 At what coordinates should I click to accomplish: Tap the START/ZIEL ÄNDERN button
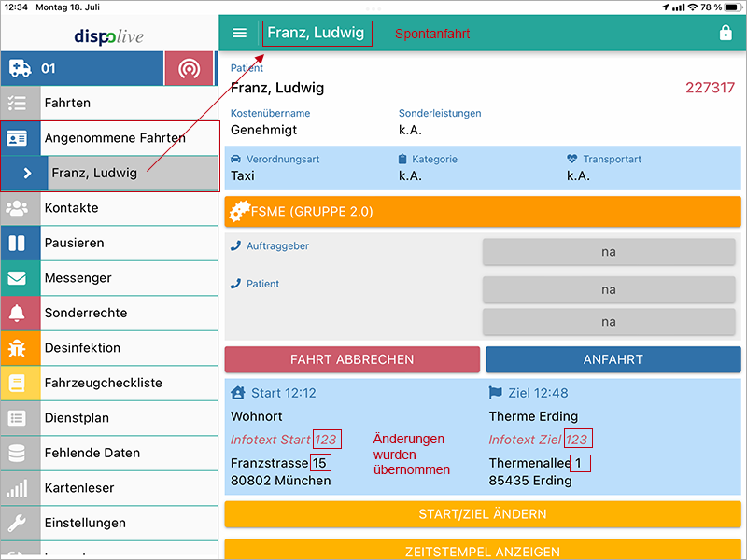pyautogui.click(x=483, y=514)
